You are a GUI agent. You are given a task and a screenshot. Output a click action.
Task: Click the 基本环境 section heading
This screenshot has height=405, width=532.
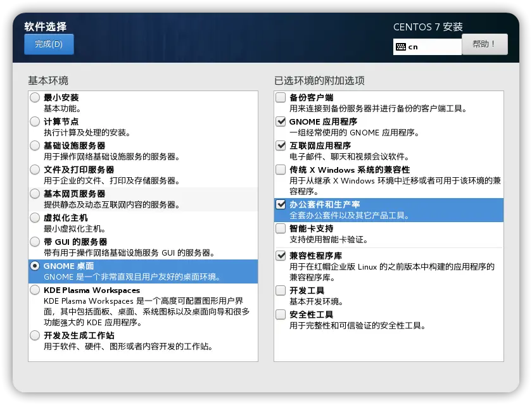pyautogui.click(x=48, y=81)
